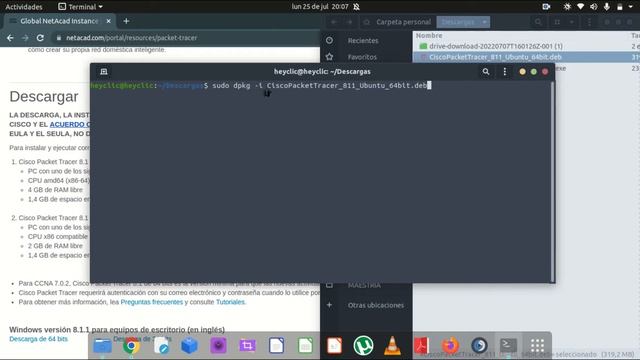
Task: Show applications grid from the dock
Action: [x=538, y=346]
